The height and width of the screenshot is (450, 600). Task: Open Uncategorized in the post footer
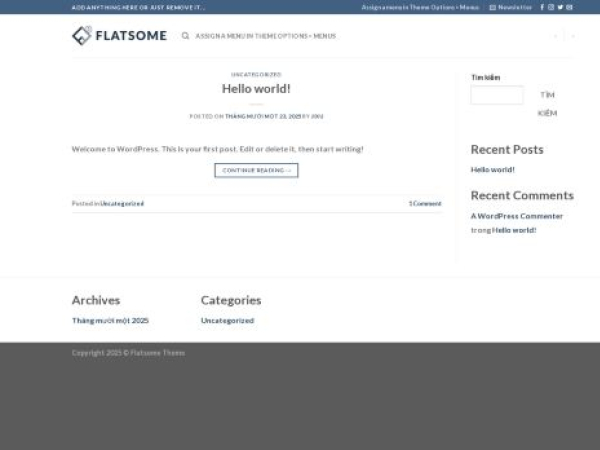tap(122, 203)
